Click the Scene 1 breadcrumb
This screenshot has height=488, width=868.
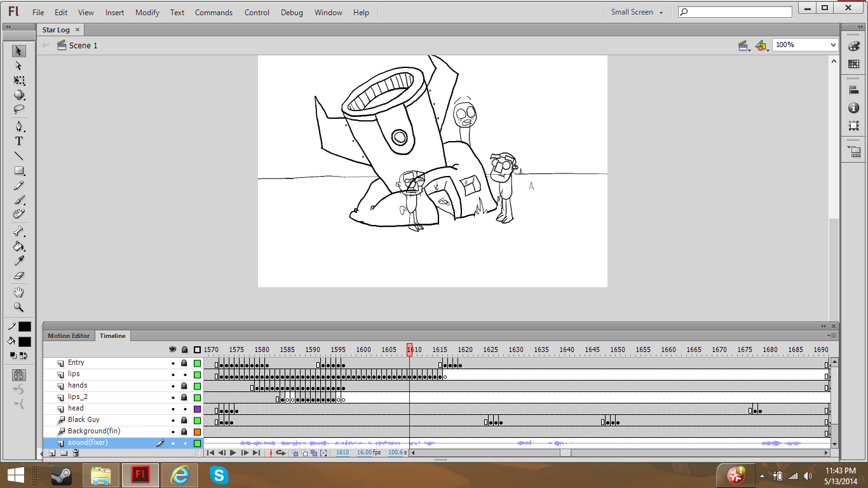(x=83, y=46)
